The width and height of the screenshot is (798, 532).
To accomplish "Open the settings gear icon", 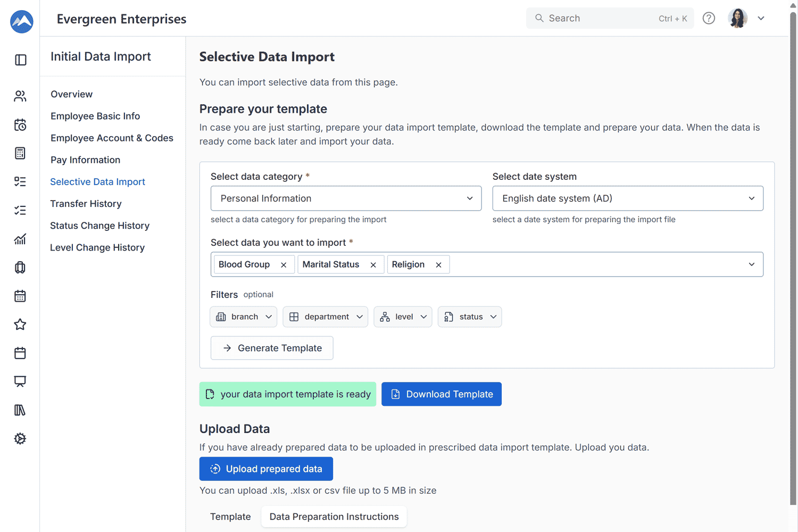I will pyautogui.click(x=20, y=438).
